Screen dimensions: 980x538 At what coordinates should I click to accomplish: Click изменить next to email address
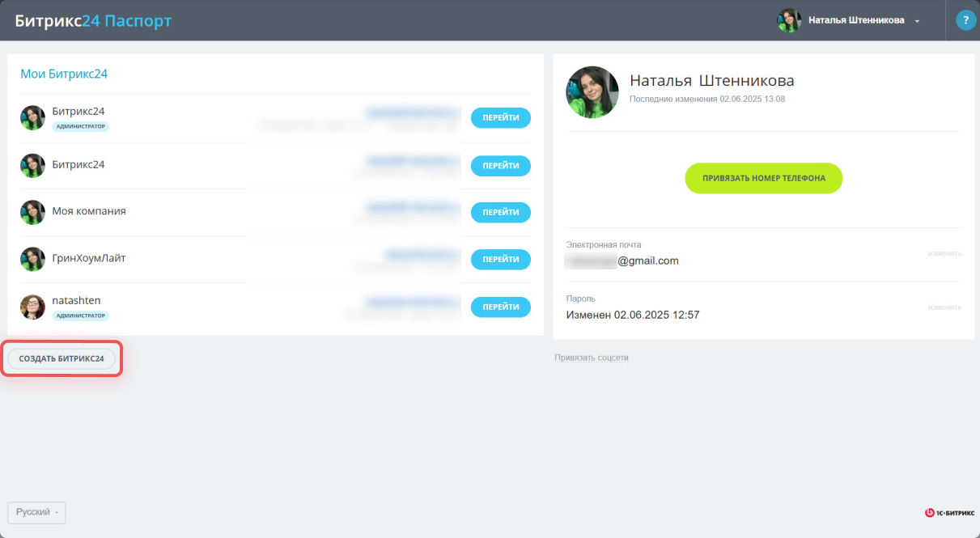(x=944, y=253)
